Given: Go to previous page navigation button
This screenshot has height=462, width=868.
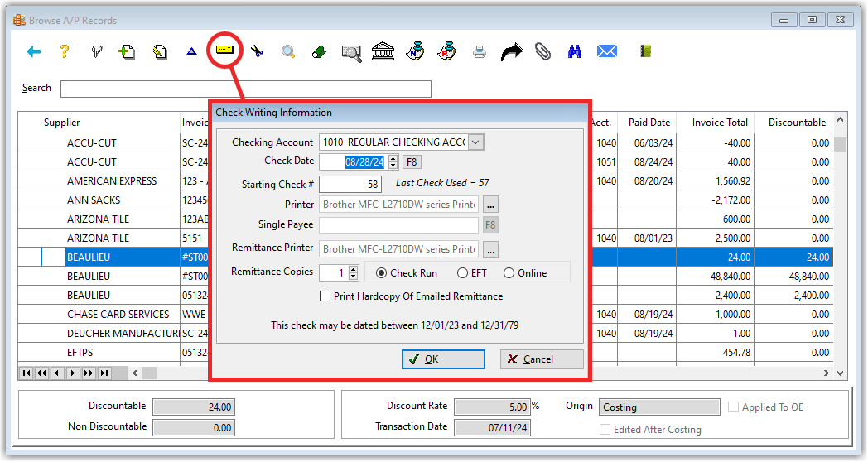Looking at the screenshot, I should [41, 373].
